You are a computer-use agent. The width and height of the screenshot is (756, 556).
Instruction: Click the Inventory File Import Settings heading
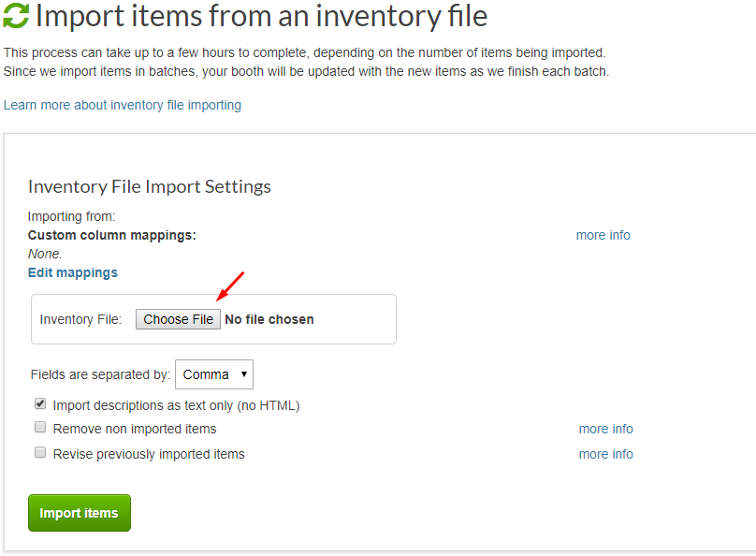[x=150, y=187]
